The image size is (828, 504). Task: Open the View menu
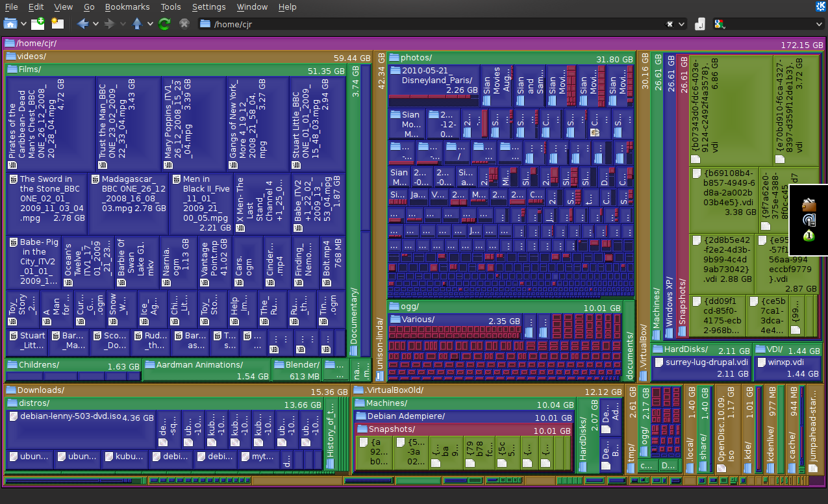pyautogui.click(x=64, y=6)
